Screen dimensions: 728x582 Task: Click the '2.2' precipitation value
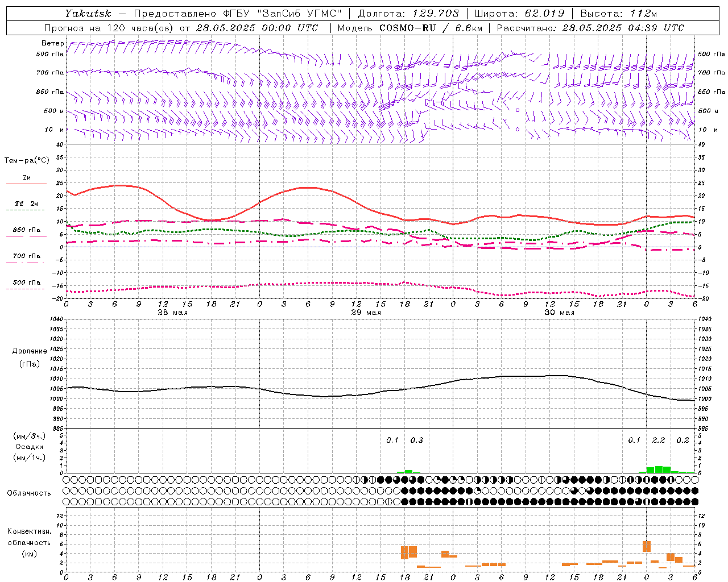[x=659, y=440]
